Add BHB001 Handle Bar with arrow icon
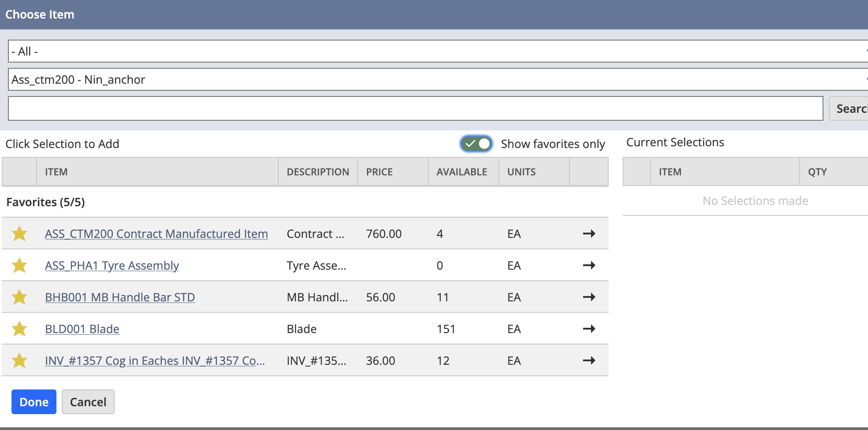868x430 pixels. (x=589, y=297)
